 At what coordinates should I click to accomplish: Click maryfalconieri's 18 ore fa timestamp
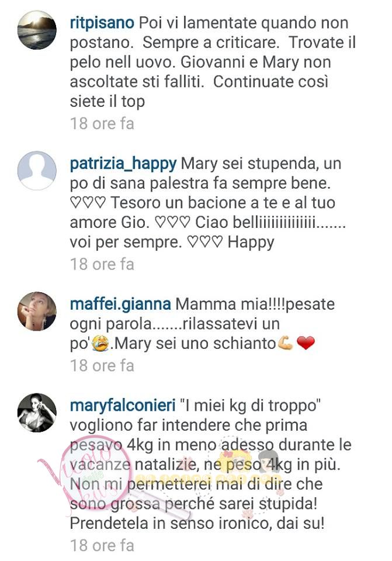point(102,546)
